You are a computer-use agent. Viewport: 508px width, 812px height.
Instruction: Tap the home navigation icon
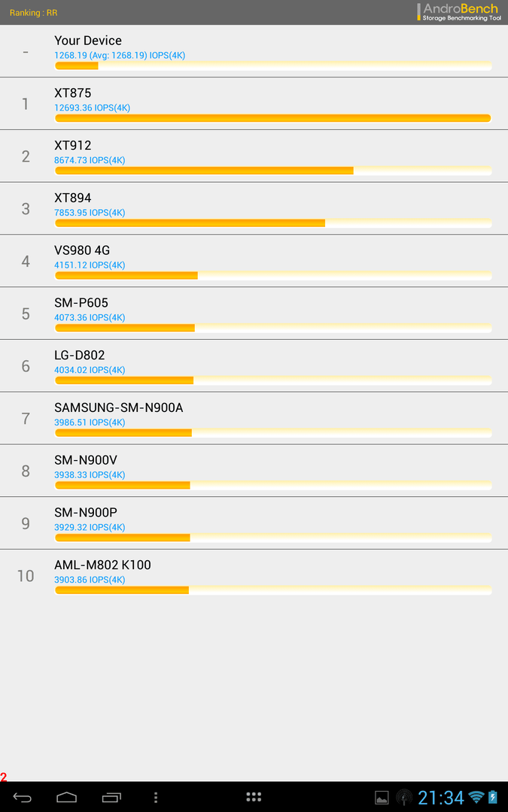tap(66, 798)
